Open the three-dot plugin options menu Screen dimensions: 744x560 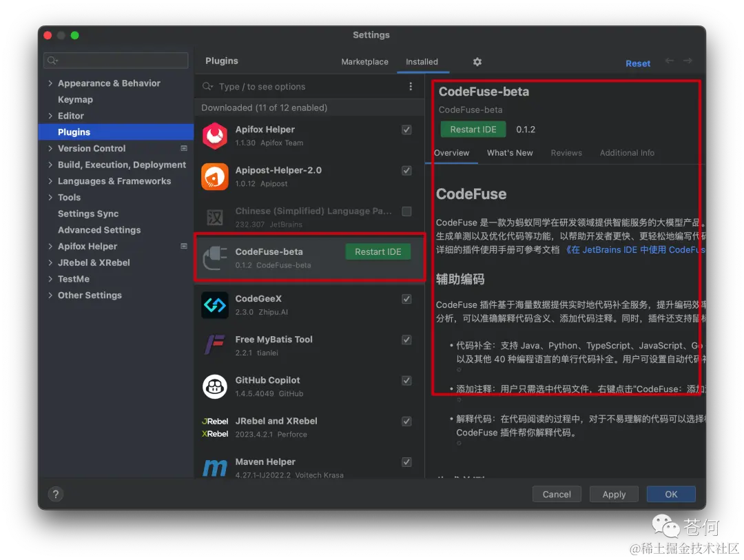point(411,86)
